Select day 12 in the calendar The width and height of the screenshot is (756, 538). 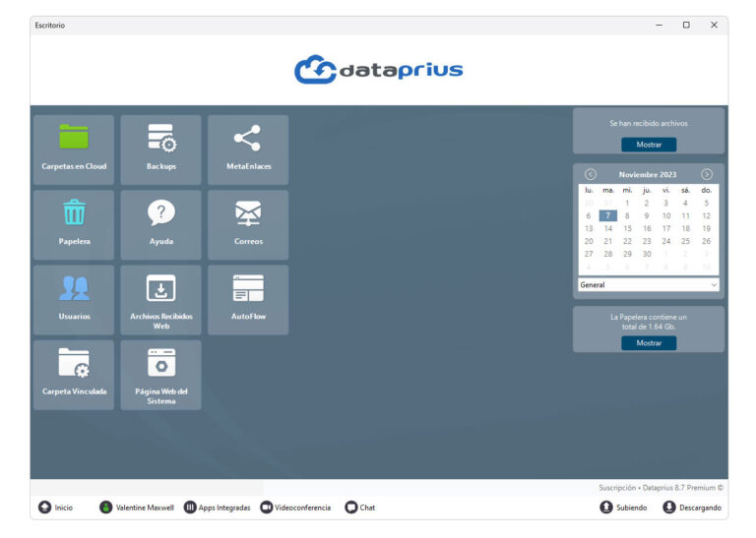(707, 215)
